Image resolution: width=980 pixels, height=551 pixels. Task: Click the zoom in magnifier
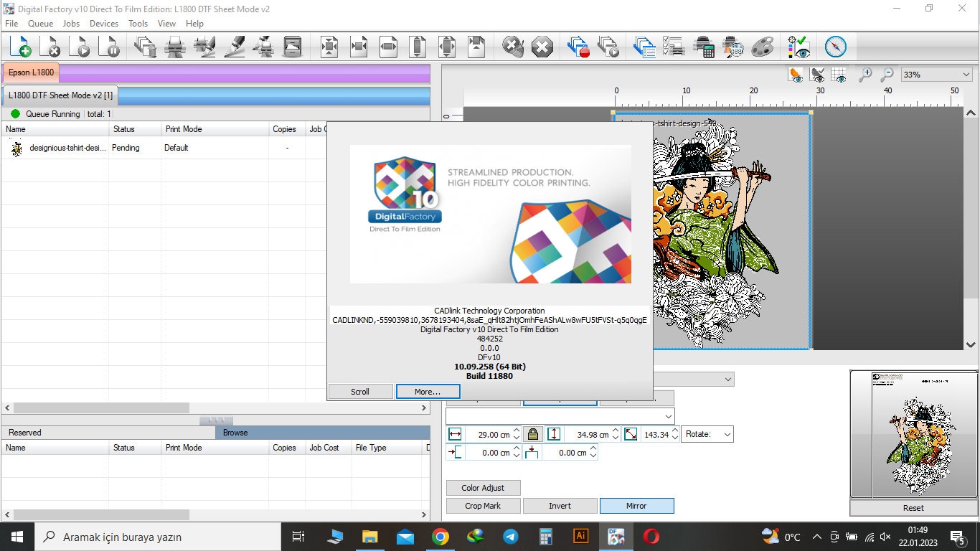865,75
